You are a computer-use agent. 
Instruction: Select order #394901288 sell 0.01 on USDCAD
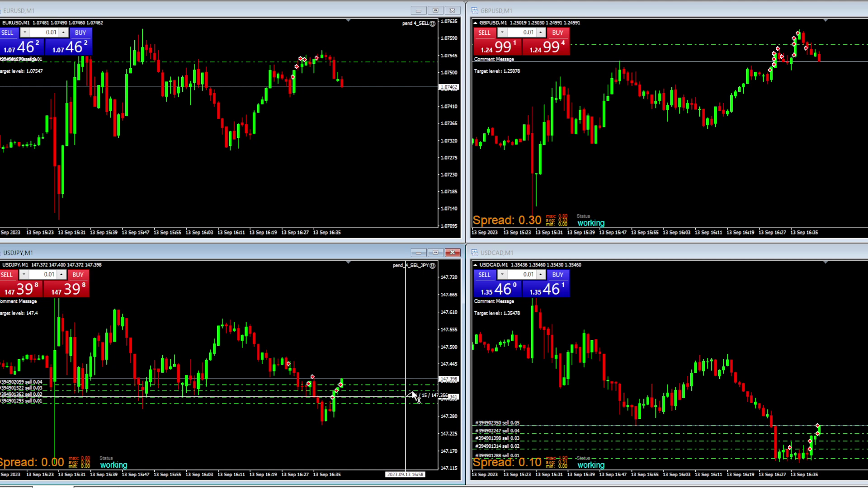pos(497,455)
